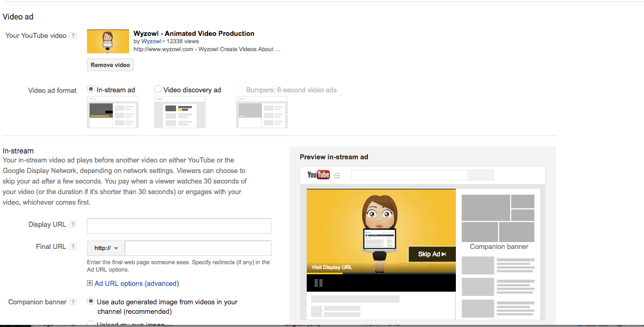Viewport: 644px width, 327px height.
Task: Click Visit Display URL overlay in preview
Action: tap(332, 267)
